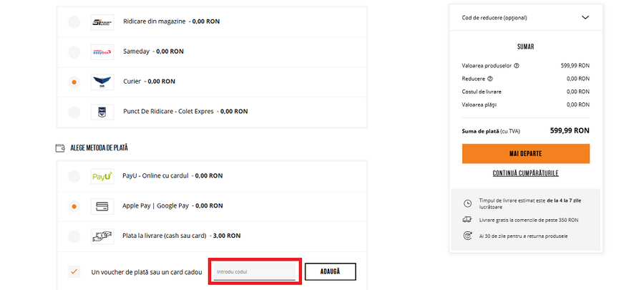
Task: Click the Apple Pay card icon
Action: tap(102, 206)
